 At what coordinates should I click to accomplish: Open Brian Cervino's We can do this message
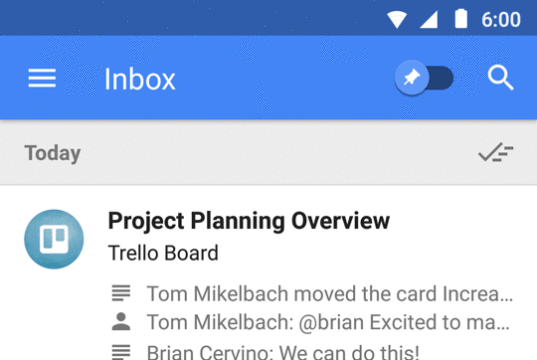[283, 351]
